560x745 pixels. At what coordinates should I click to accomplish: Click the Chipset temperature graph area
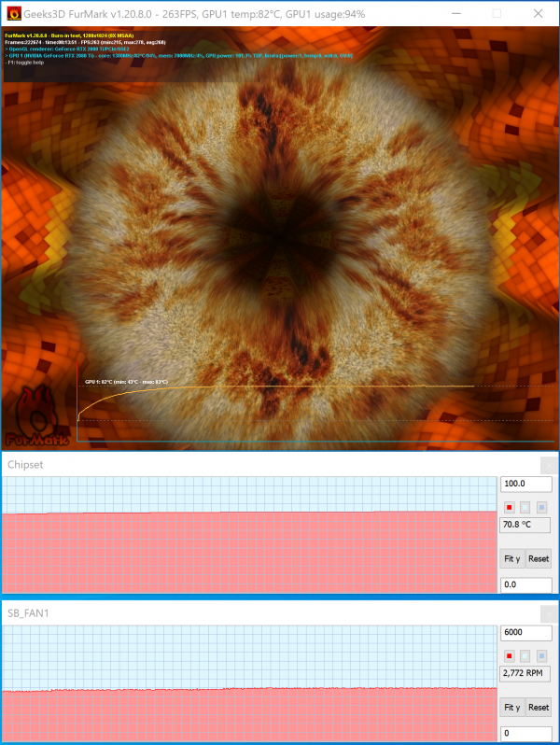click(249, 535)
